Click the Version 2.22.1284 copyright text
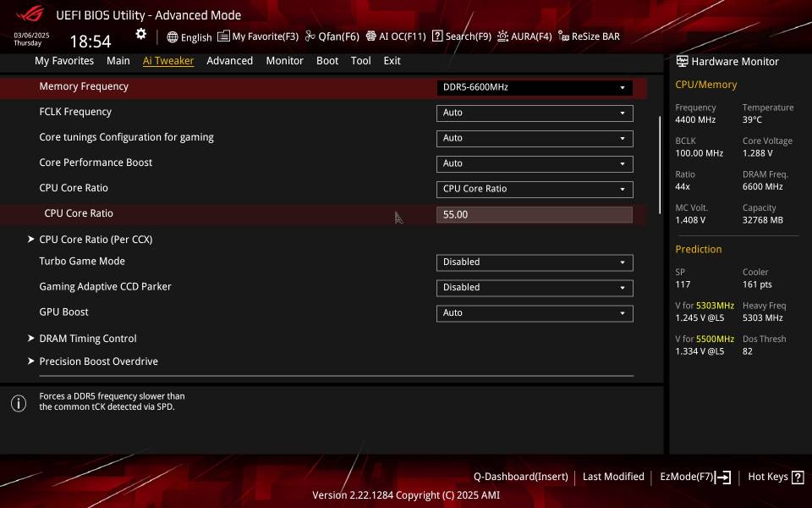 (406, 495)
